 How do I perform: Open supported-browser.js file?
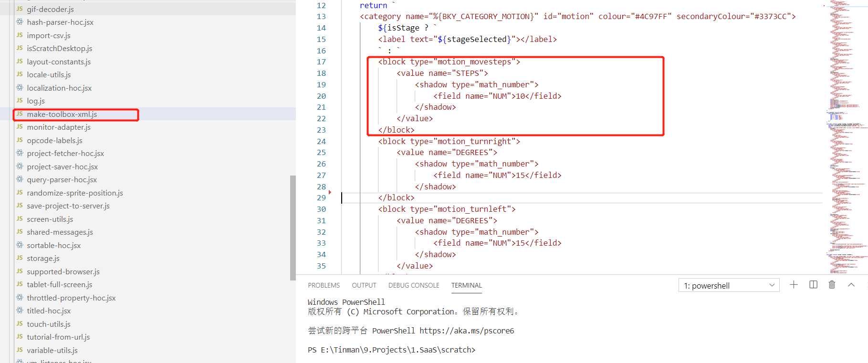(63, 271)
